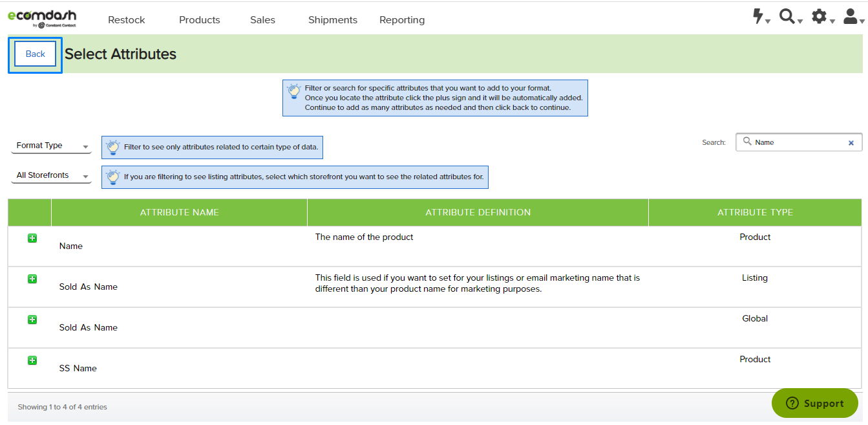Expand the All Storefronts dropdown
The height and width of the screenshot is (425, 868).
pyautogui.click(x=51, y=176)
